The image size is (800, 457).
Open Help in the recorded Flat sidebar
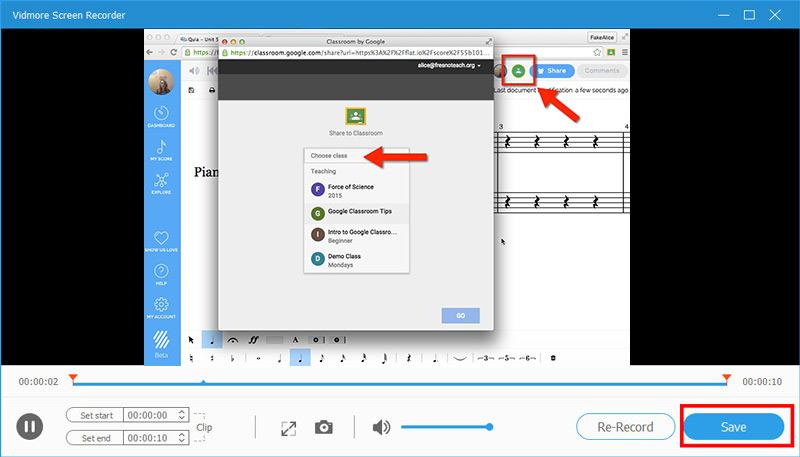[x=161, y=274]
